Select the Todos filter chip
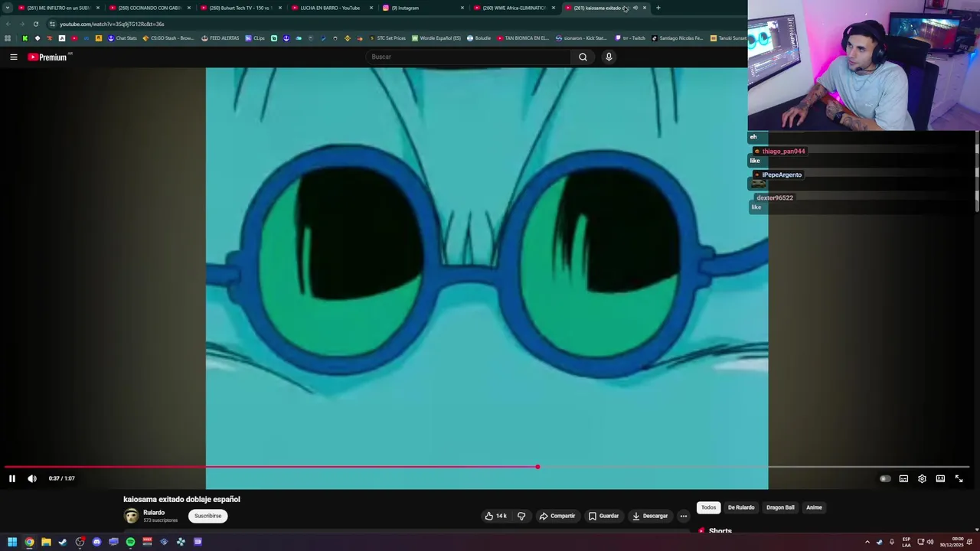Image resolution: width=980 pixels, height=551 pixels. tap(709, 507)
